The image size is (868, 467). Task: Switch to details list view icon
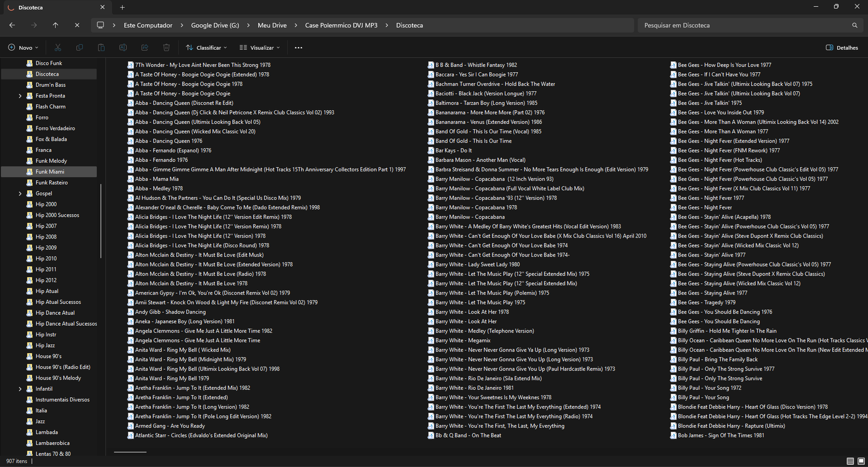[850, 461]
